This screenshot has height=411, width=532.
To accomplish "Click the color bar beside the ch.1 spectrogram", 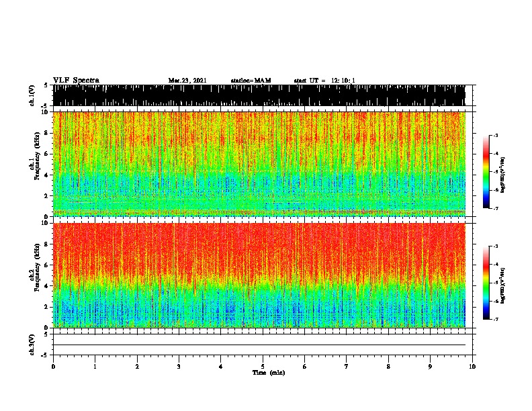I will 486,172.
